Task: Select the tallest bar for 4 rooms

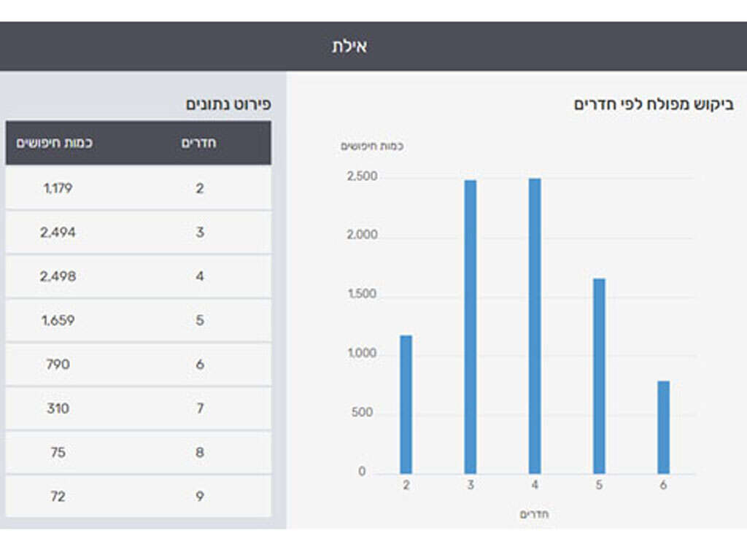Action: coord(535,326)
